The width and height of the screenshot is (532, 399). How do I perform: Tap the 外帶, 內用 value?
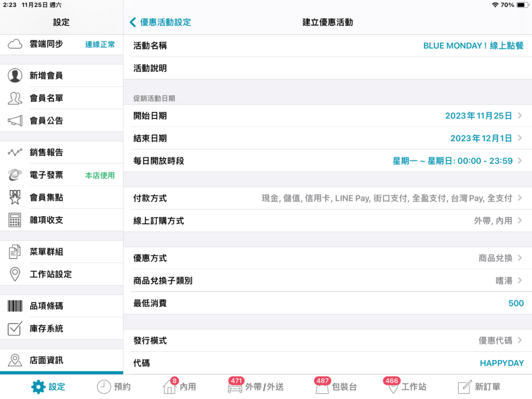(493, 221)
